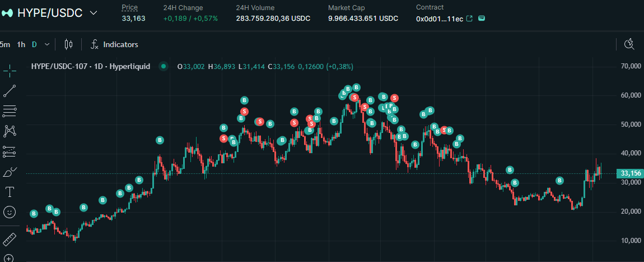Switch chart to the 1h timeframe
Image resolution: width=644 pixels, height=262 pixels.
(21, 44)
